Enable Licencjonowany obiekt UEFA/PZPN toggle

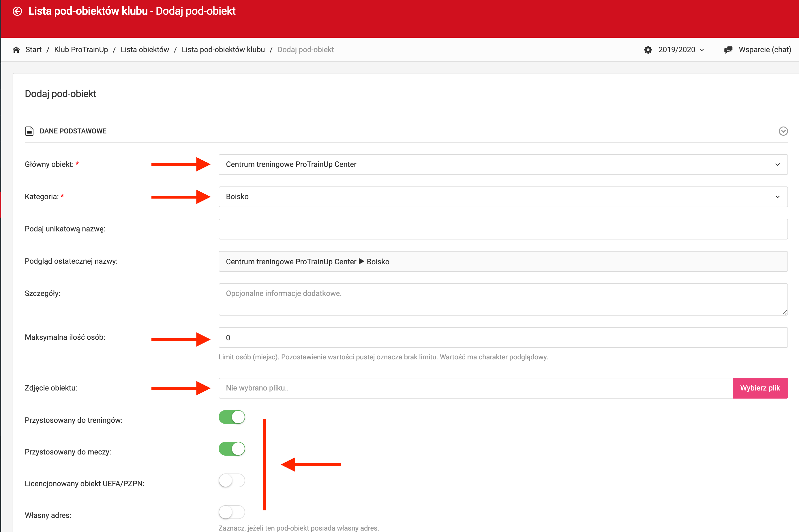[232, 480]
